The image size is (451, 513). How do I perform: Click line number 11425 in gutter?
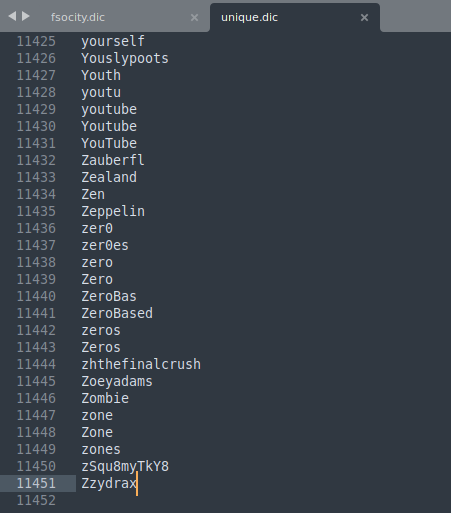pyautogui.click(x=36, y=41)
